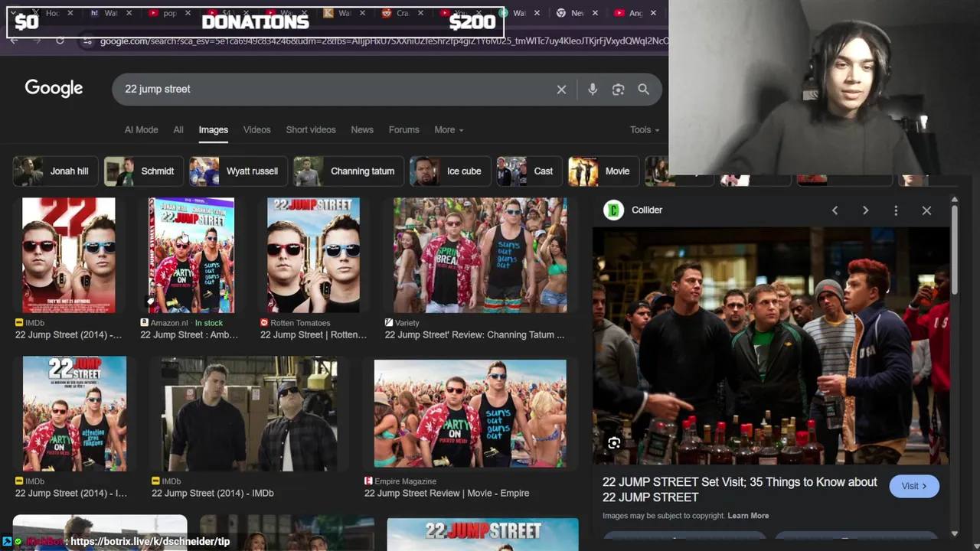Filter by Jonah hill chip
980x551 pixels.
click(54, 171)
